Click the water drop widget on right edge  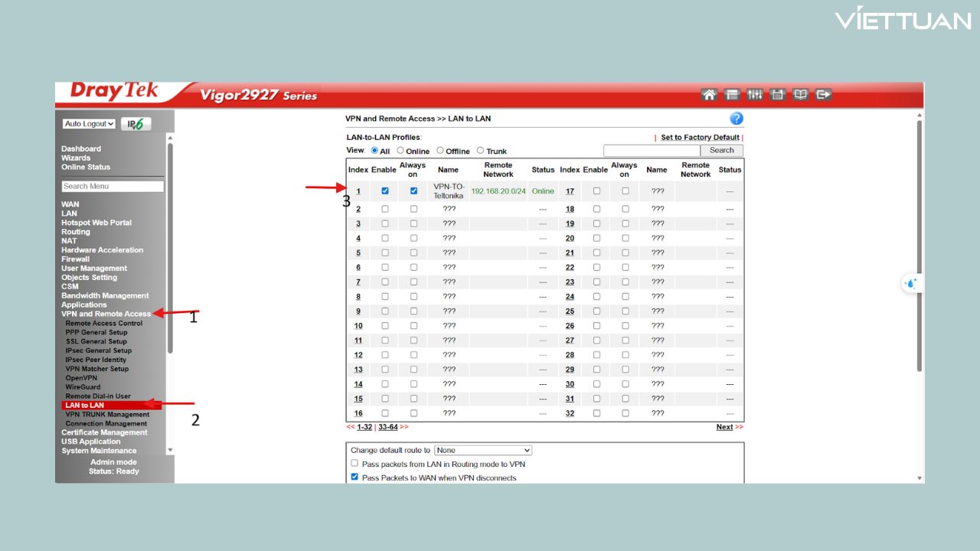(911, 283)
